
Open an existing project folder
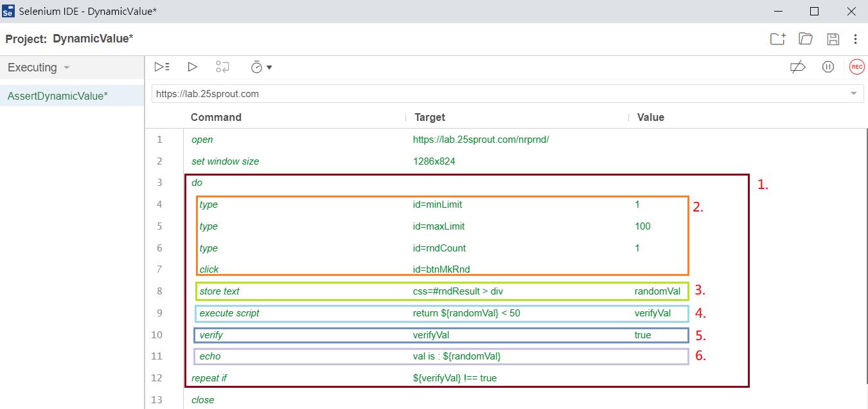point(806,39)
